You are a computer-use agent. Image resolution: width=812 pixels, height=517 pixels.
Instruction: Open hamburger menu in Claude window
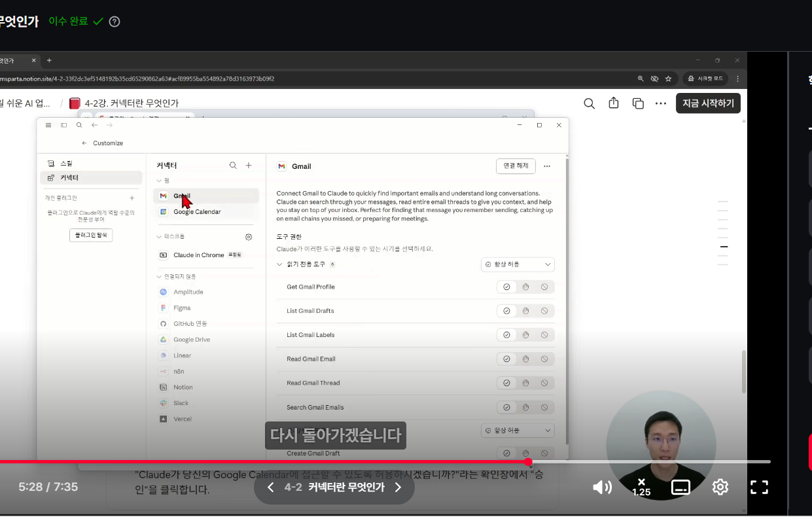click(x=48, y=125)
